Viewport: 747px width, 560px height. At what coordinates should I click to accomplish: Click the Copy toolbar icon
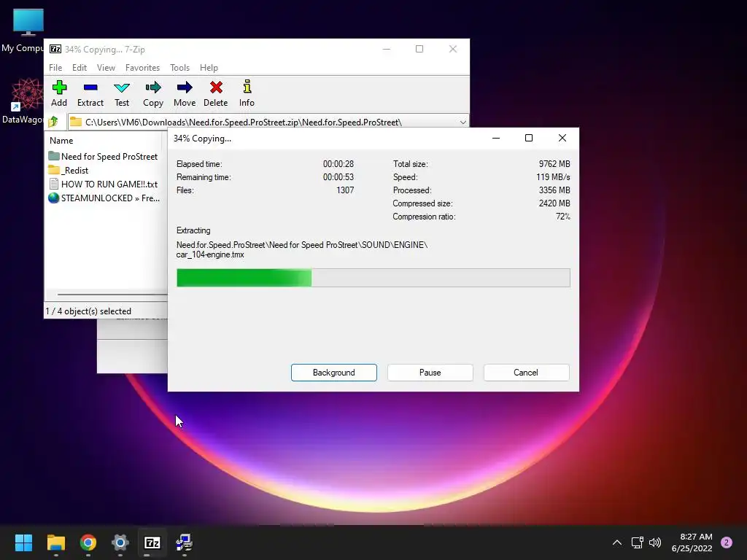(153, 93)
